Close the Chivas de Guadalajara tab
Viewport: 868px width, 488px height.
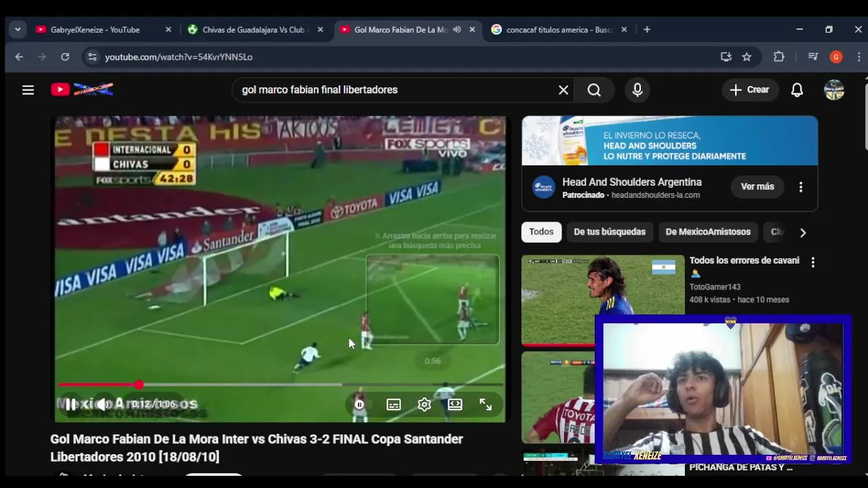click(320, 30)
